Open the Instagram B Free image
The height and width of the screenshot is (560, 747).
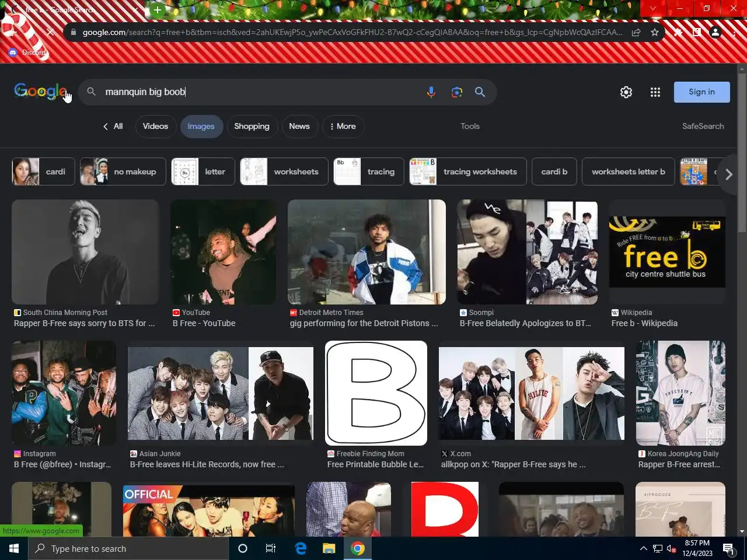coord(64,393)
